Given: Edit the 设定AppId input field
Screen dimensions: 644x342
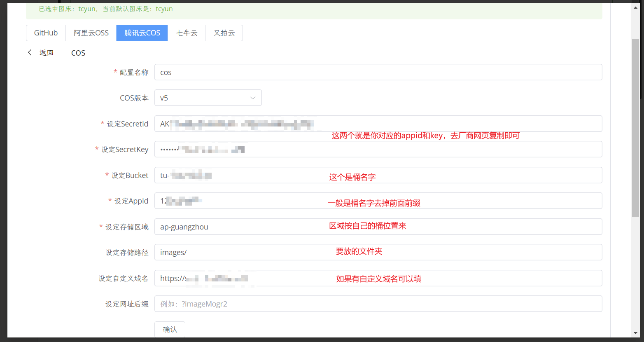Looking at the screenshot, I should (x=378, y=201).
